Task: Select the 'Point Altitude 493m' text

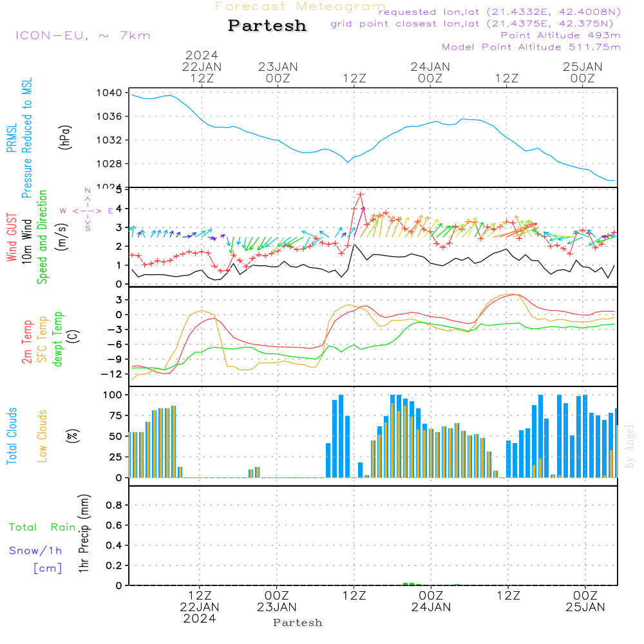Action: 561,35
